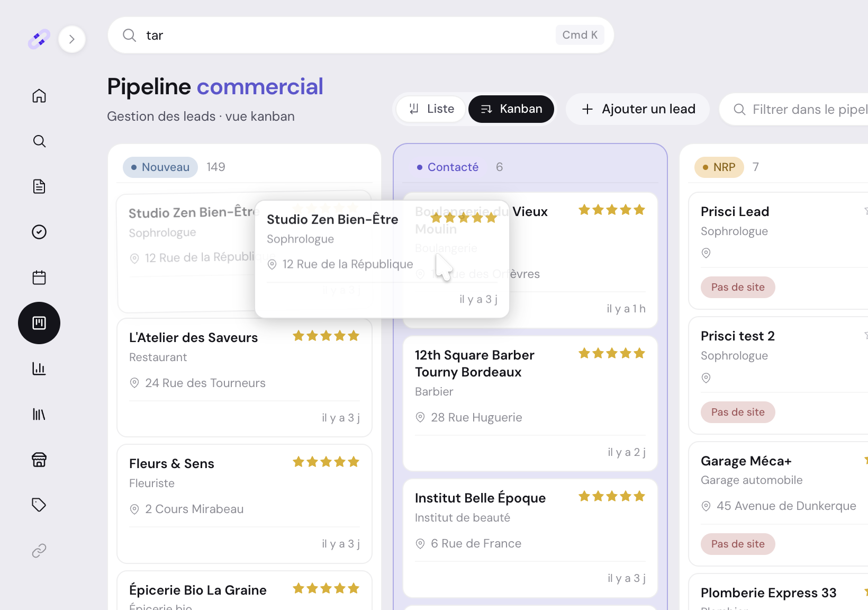Open Calendar icon in sidebar

pos(39,277)
